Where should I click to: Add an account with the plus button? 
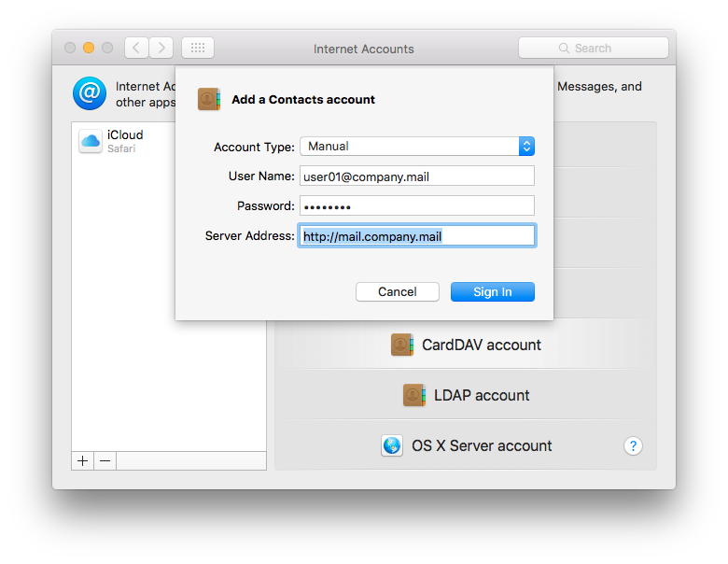click(x=83, y=460)
